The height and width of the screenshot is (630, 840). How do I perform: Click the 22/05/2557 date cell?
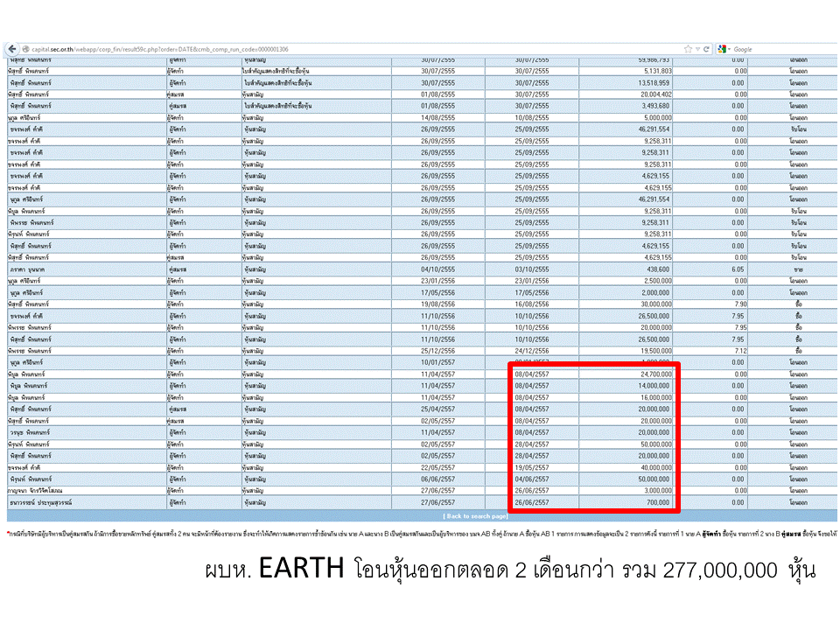437,467
